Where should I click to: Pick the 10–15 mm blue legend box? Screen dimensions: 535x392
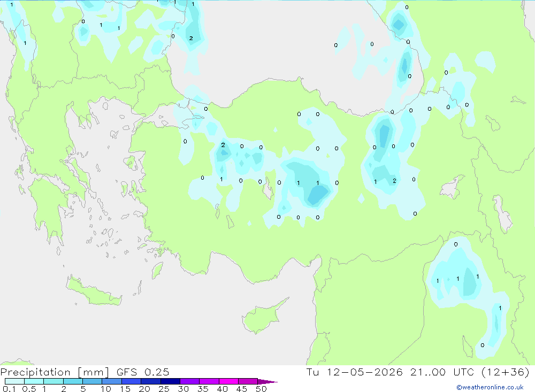[112, 381]
